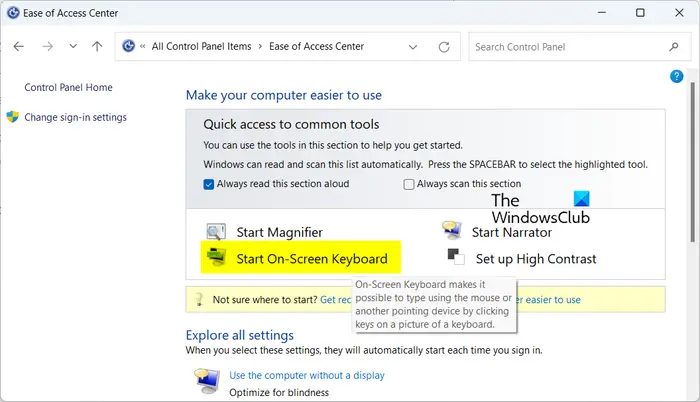Image resolution: width=700 pixels, height=402 pixels.
Task: Start Magnifier text link
Action: (x=279, y=232)
